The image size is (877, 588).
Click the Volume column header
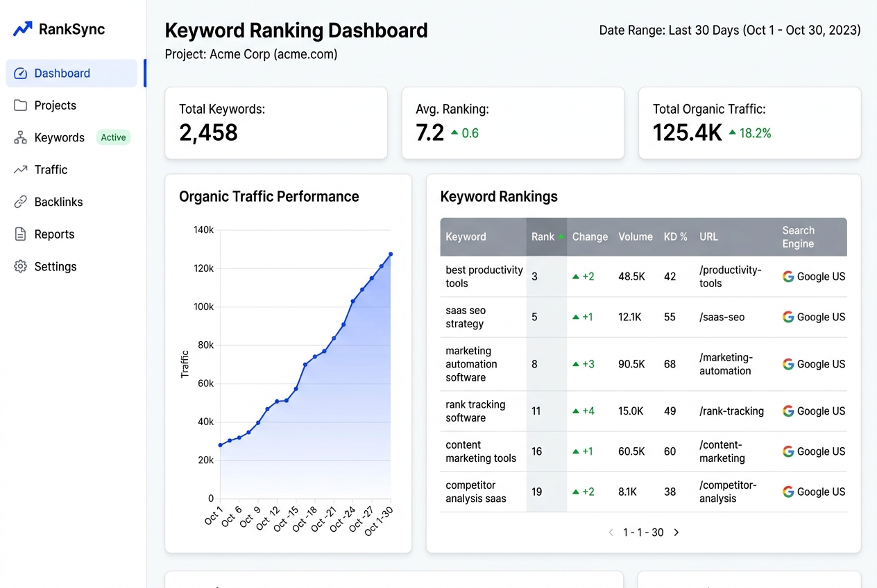(x=636, y=236)
